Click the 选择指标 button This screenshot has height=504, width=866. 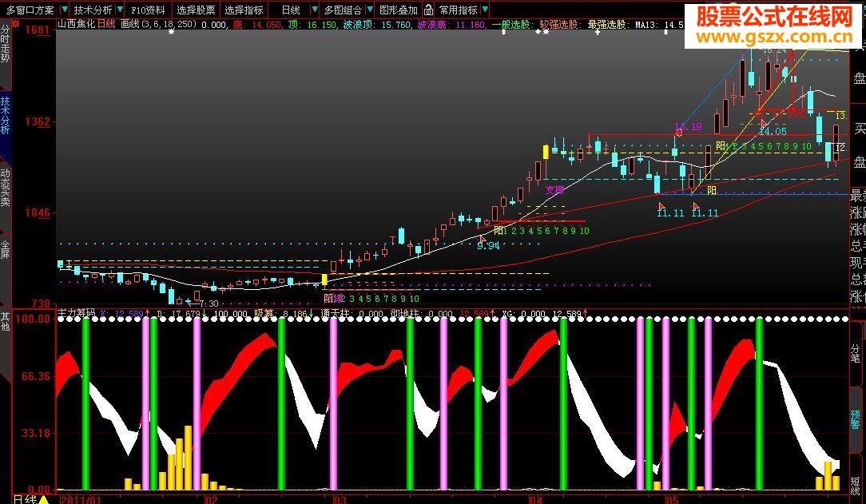pyautogui.click(x=244, y=10)
